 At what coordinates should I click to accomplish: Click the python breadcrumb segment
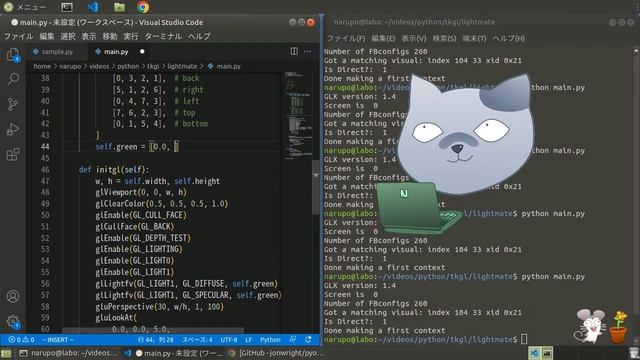tap(128, 66)
